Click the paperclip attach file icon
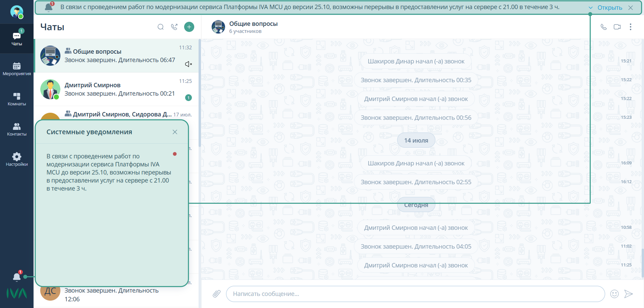The height and width of the screenshot is (308, 644). coord(216,294)
